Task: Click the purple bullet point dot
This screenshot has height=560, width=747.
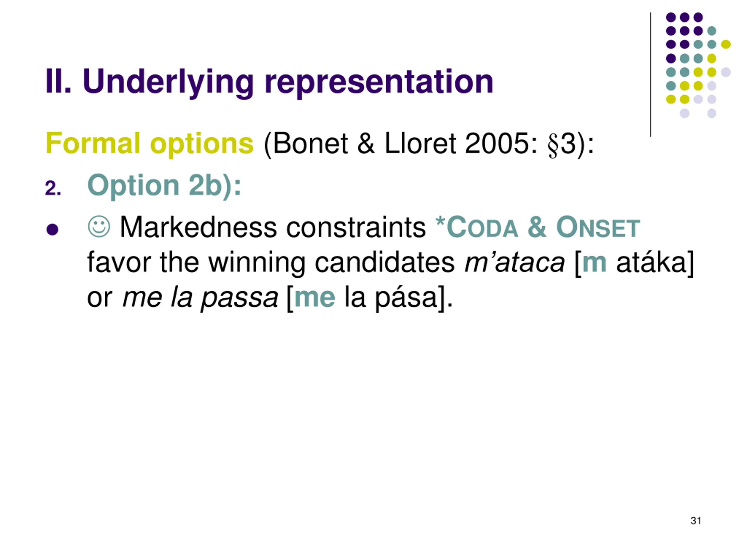Action: coord(52,230)
